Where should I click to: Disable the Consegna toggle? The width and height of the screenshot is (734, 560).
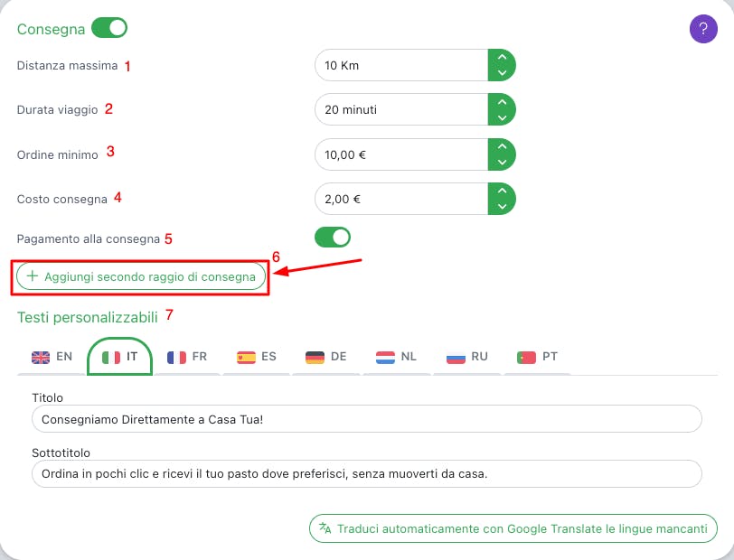(109, 28)
